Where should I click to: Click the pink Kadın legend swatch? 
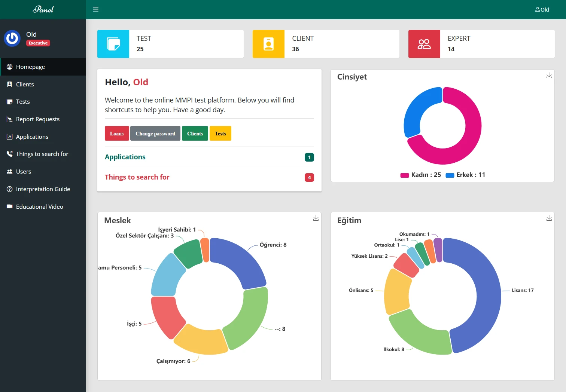(x=404, y=175)
